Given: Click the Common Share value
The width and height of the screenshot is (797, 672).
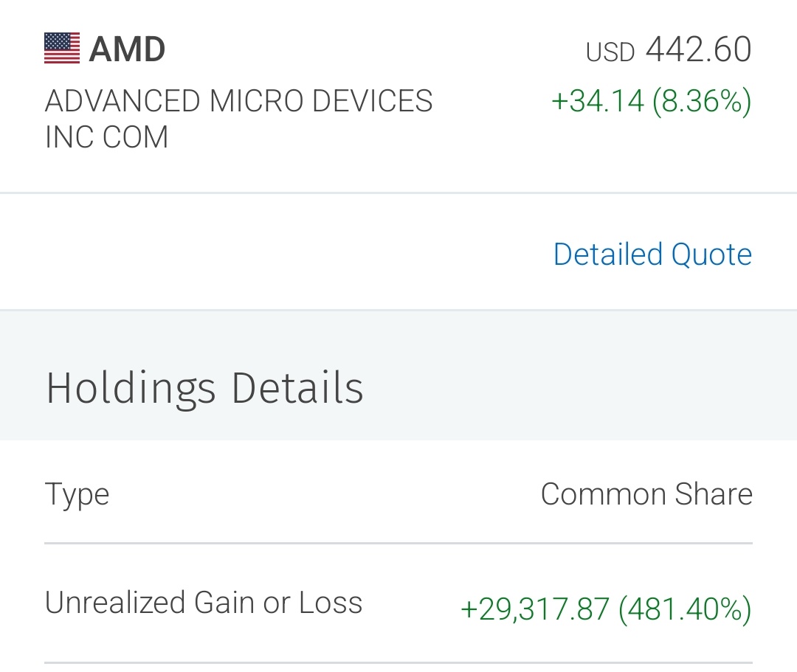Looking at the screenshot, I should pyautogui.click(x=646, y=493).
